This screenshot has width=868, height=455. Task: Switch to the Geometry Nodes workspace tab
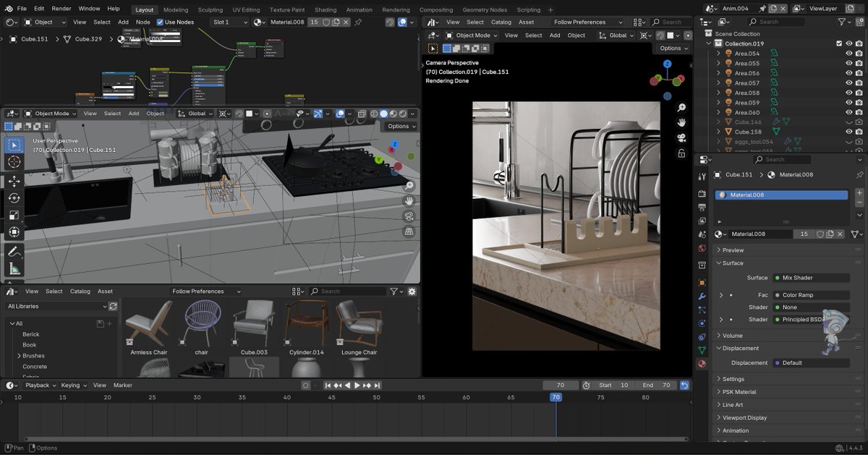pos(485,10)
